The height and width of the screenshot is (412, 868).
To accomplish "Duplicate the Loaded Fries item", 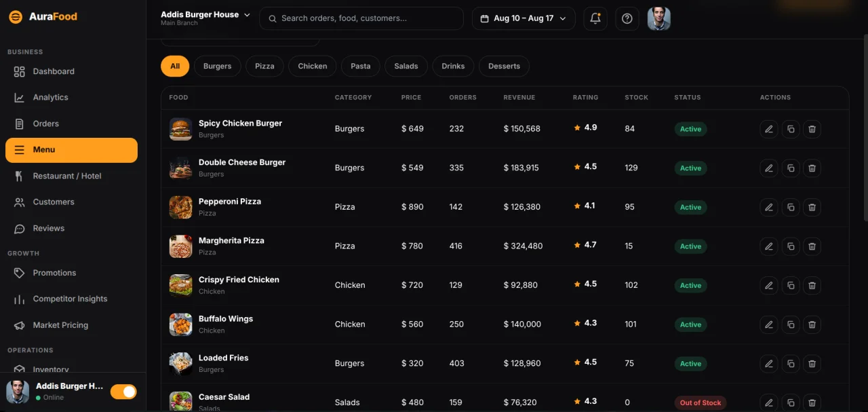I will (791, 364).
